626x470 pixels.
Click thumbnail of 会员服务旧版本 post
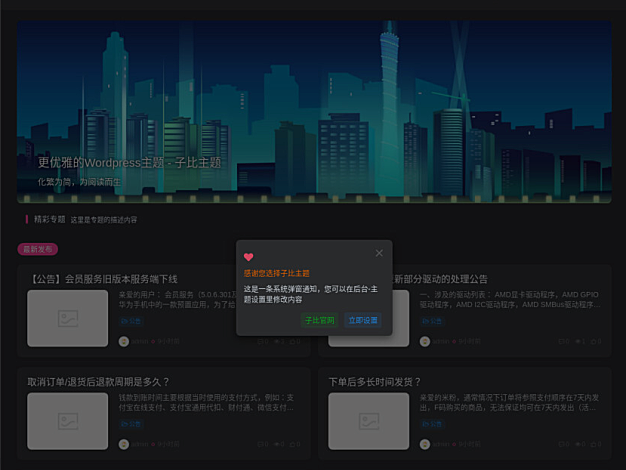coord(67,318)
